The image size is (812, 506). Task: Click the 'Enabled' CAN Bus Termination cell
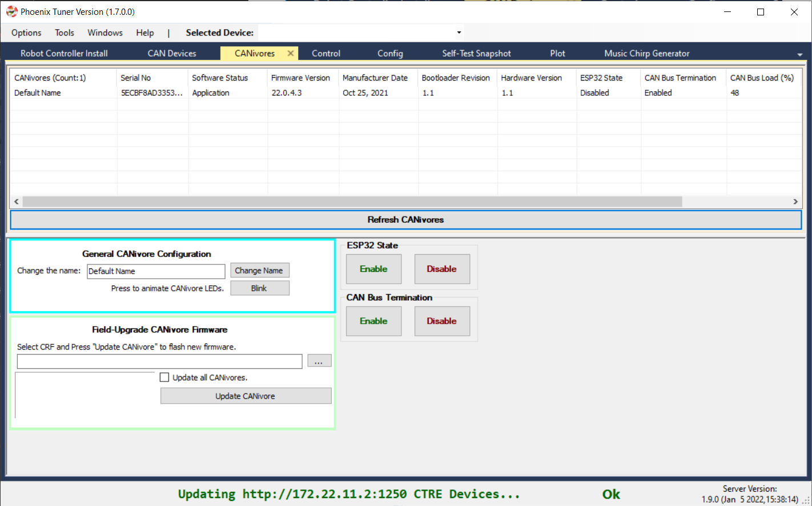[x=658, y=93]
